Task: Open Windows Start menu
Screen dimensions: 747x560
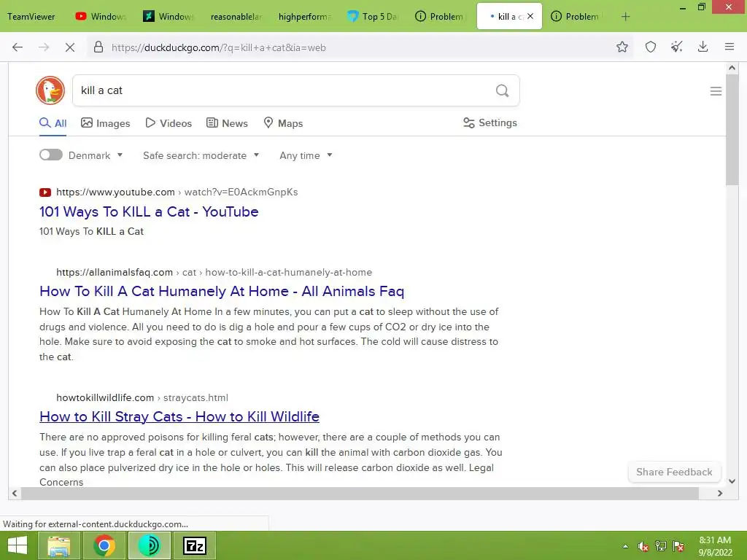Action: coord(18,545)
